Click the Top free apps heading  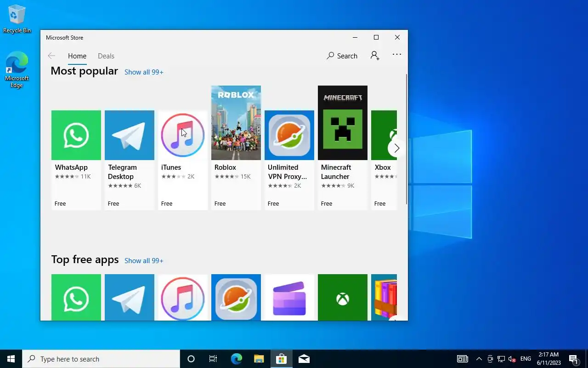pyautogui.click(x=85, y=259)
